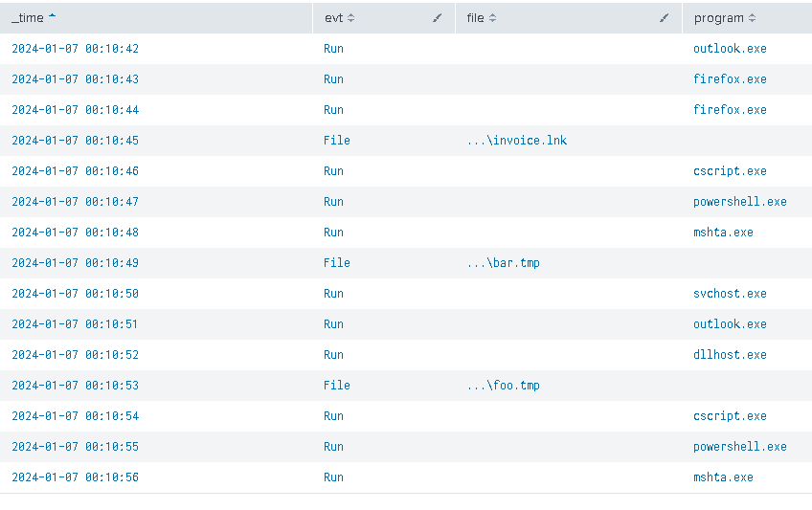Select the dllhost.exe program entry
The height and width of the screenshot is (510, 812).
click(730, 355)
